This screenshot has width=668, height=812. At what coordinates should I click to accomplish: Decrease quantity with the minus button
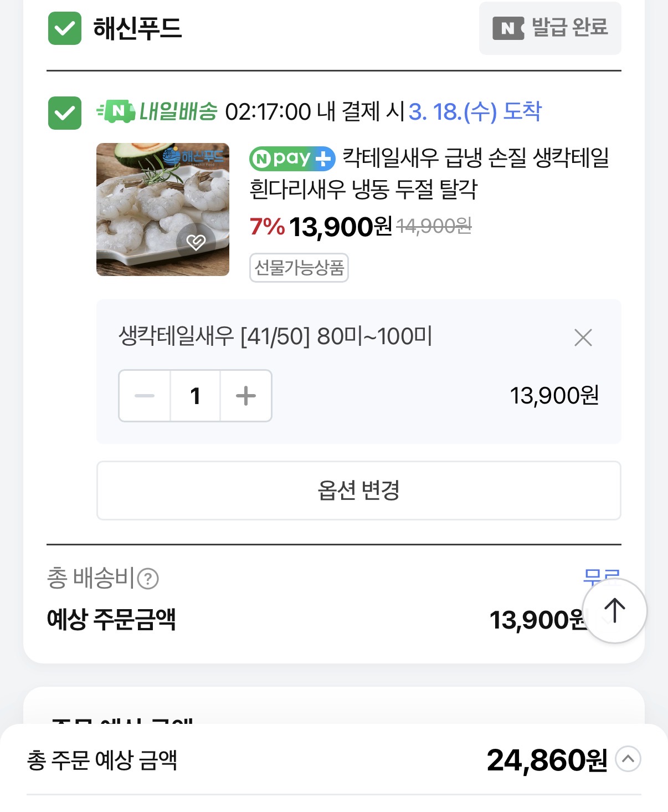tap(145, 396)
